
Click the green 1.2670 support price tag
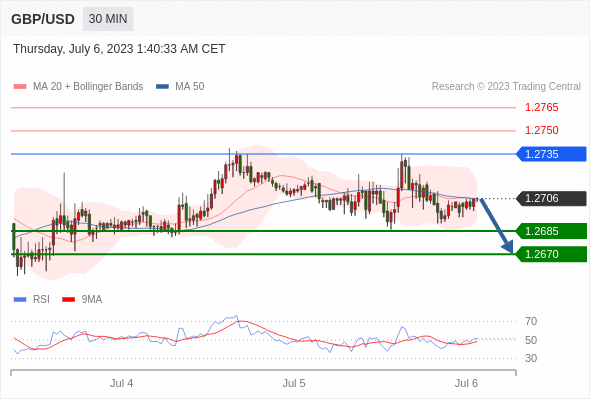click(x=551, y=254)
